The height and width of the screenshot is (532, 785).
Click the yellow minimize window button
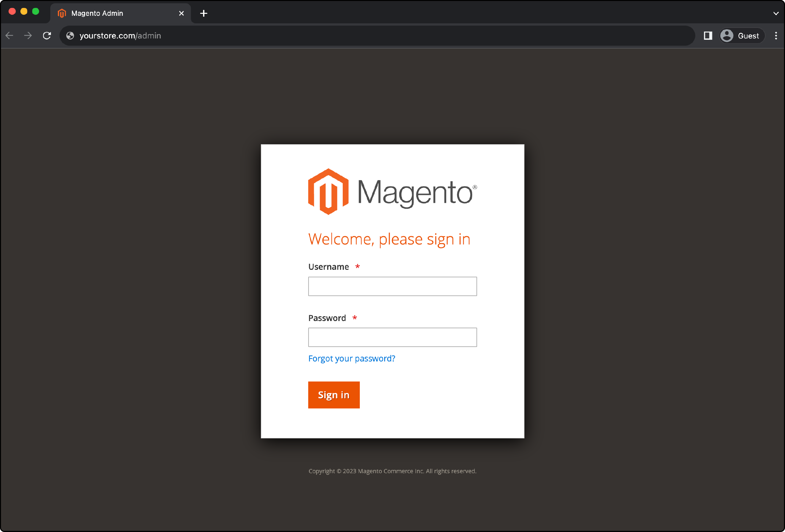tap(24, 11)
